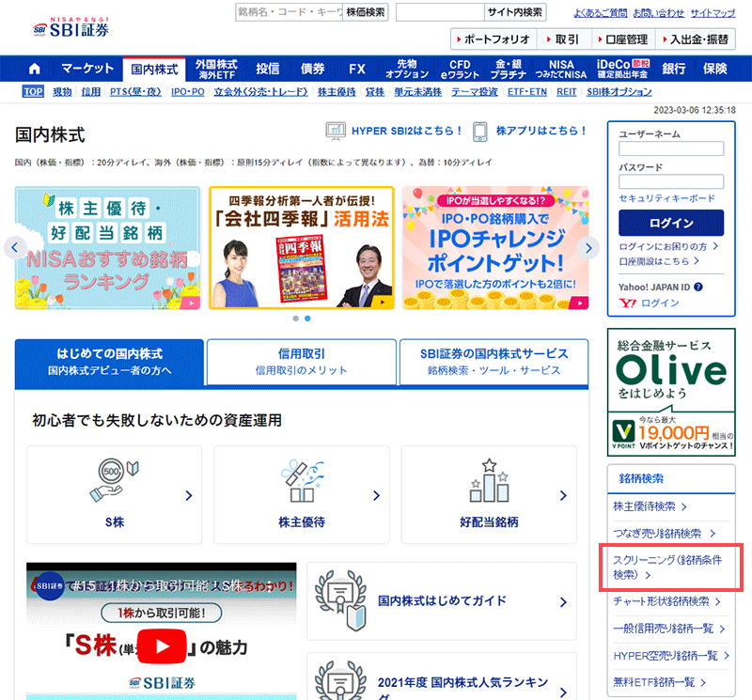752x700 pixels.
Task: Open スクリーニング(銘柄条件検索) link
Action: (x=667, y=568)
